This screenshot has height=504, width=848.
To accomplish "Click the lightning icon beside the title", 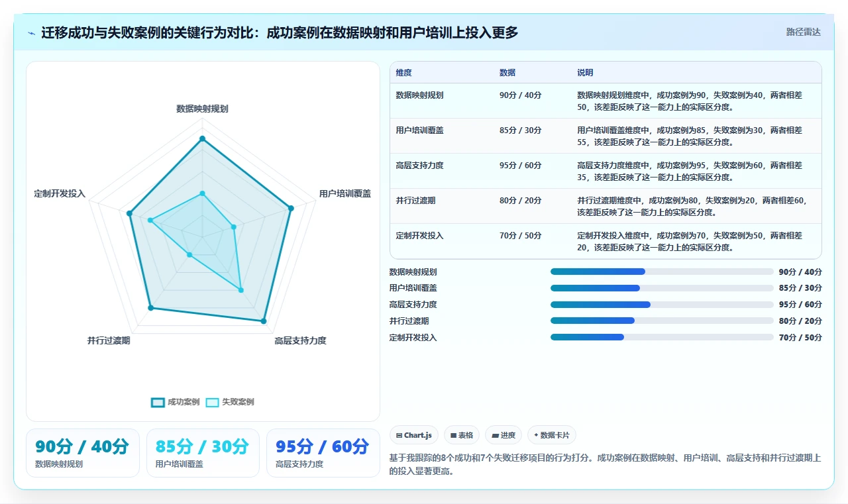I will 31,32.
